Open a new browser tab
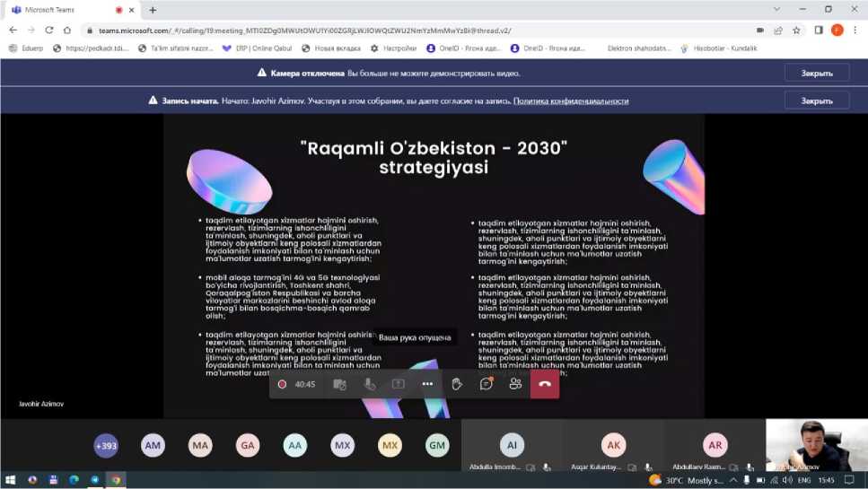This screenshot has height=489, width=868. click(153, 10)
